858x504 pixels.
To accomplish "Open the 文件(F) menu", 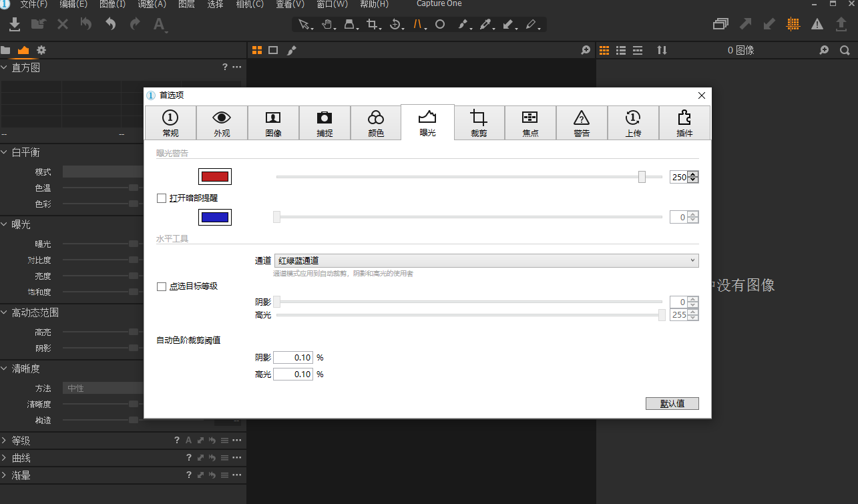I will (x=34, y=5).
